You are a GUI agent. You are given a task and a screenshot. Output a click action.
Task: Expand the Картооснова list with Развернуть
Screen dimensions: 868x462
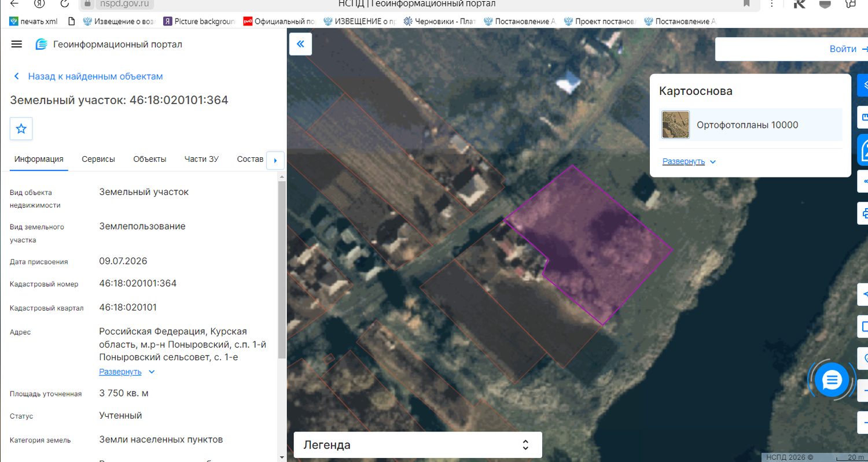pyautogui.click(x=689, y=161)
